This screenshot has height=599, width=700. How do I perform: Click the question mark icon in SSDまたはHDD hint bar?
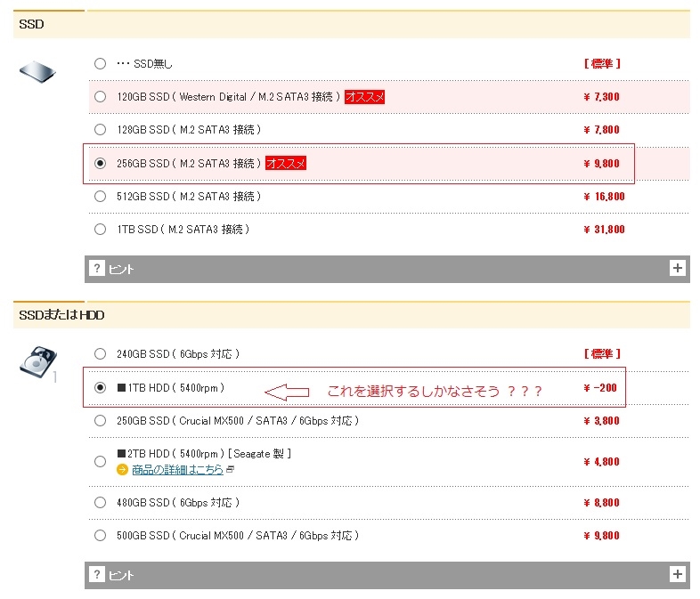(97, 575)
